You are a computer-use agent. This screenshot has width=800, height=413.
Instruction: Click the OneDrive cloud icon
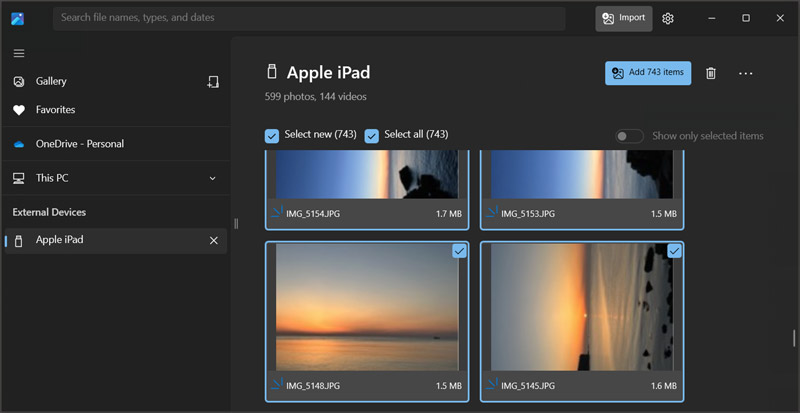19,144
